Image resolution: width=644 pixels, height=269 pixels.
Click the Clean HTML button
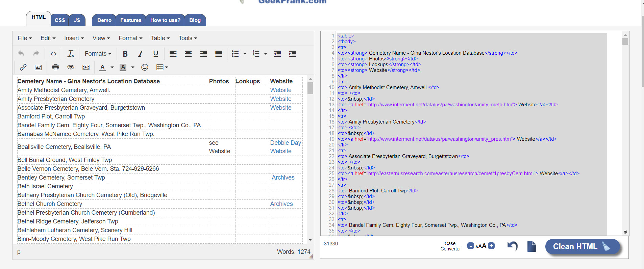(583, 247)
